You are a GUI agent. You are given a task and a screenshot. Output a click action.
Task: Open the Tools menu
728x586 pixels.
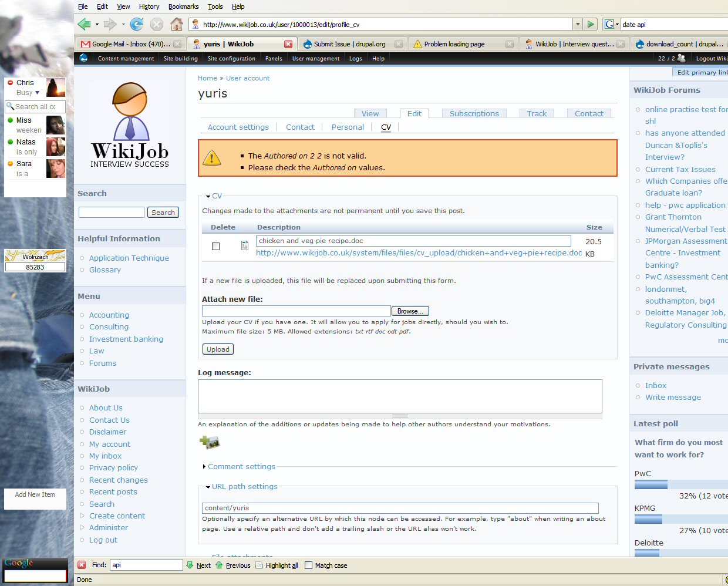[215, 6]
